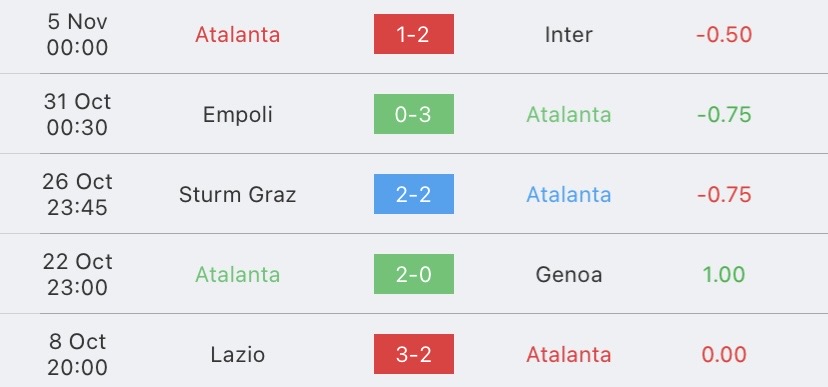
Task: Select the Sturm Graz team name
Action: [x=238, y=195]
